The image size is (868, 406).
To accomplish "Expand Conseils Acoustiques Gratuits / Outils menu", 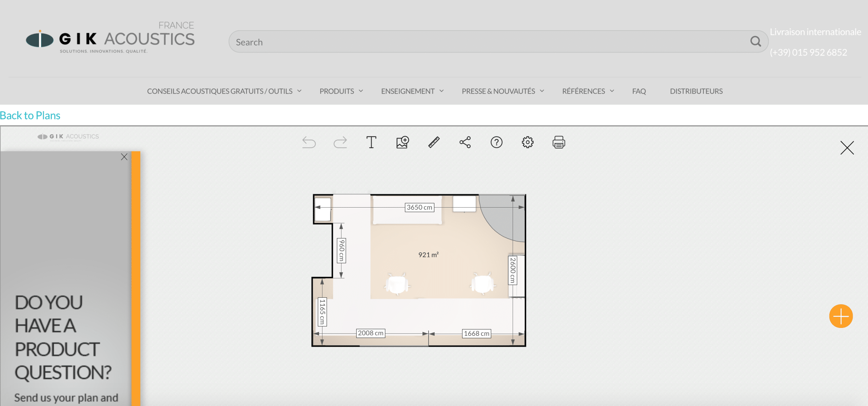I will pos(224,91).
